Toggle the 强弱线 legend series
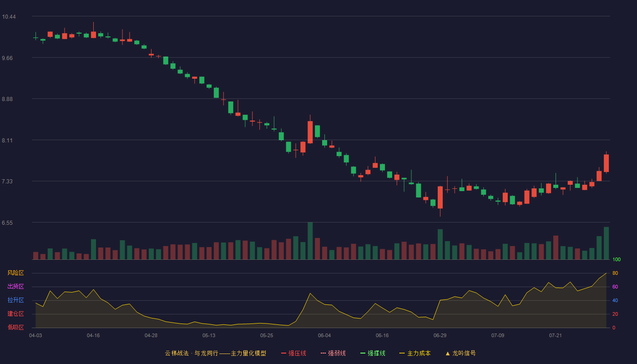637x364 pixels. click(333, 353)
